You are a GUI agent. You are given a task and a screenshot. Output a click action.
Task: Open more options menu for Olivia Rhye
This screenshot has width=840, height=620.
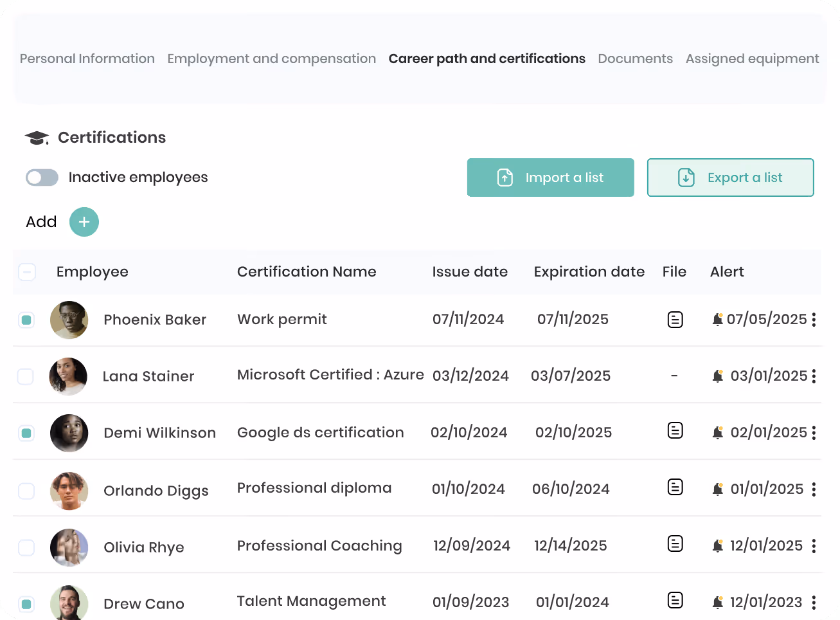click(814, 546)
